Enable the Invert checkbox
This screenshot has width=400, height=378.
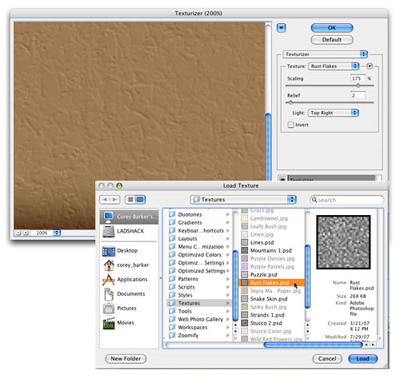pos(291,125)
